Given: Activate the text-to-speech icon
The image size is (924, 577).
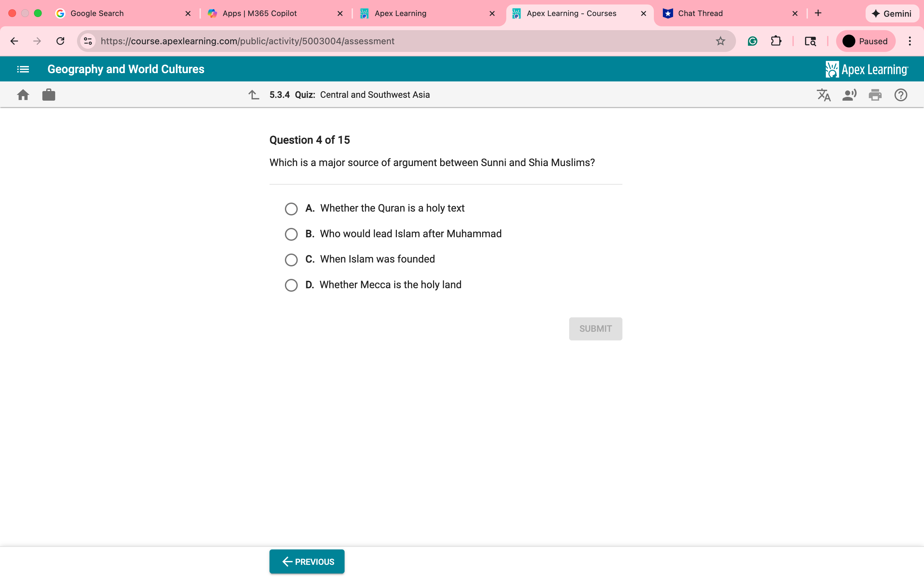Looking at the screenshot, I should pos(849,95).
